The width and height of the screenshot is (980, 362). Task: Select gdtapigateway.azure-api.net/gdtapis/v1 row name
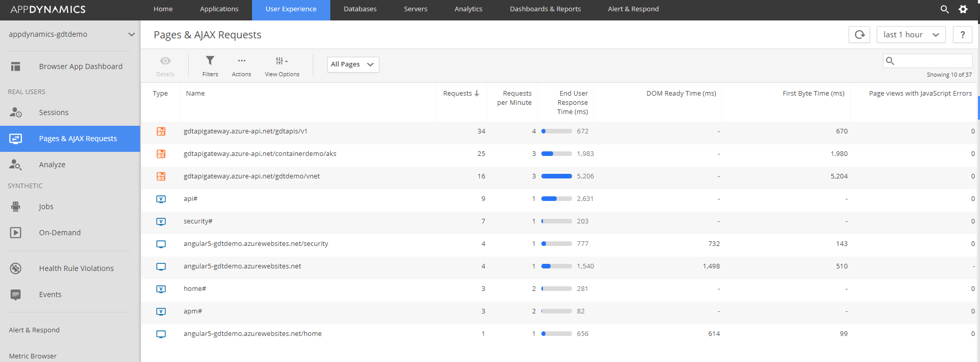pyautogui.click(x=245, y=131)
